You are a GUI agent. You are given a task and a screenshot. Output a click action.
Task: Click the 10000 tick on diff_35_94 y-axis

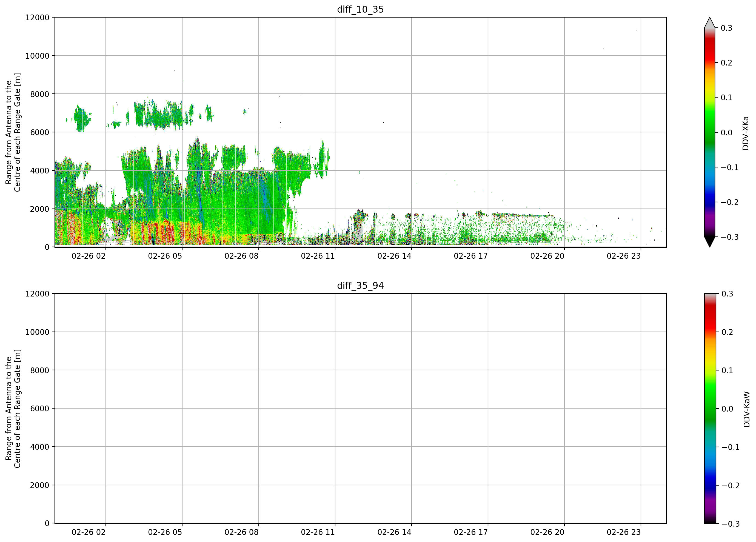click(x=37, y=332)
